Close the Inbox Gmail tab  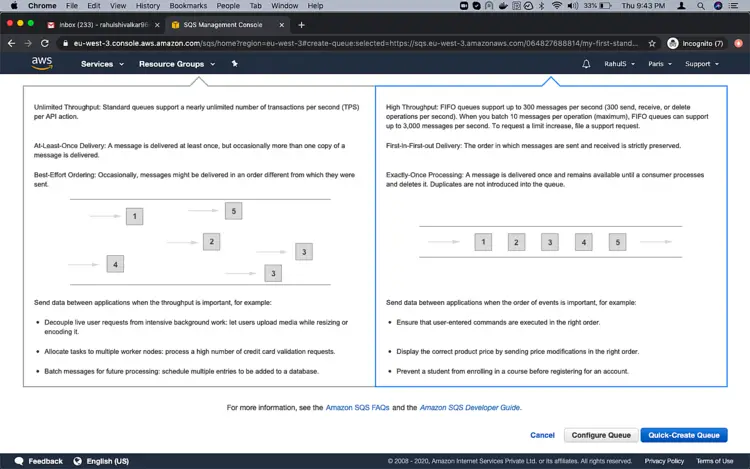coord(157,25)
